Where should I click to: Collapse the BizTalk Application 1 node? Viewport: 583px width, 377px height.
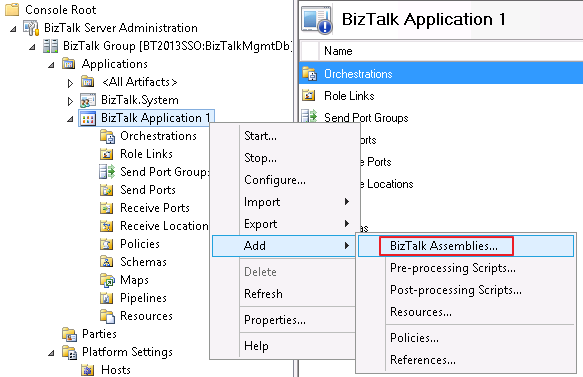click(x=70, y=119)
